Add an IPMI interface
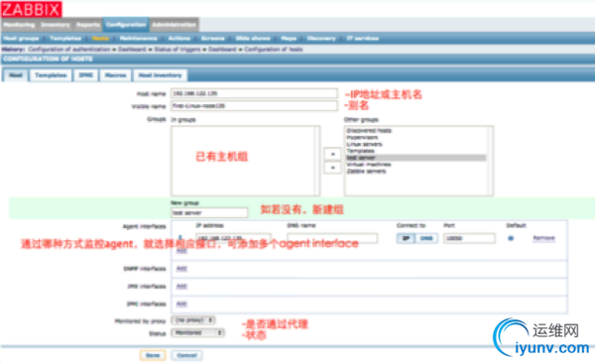595x364 pixels. [181, 303]
